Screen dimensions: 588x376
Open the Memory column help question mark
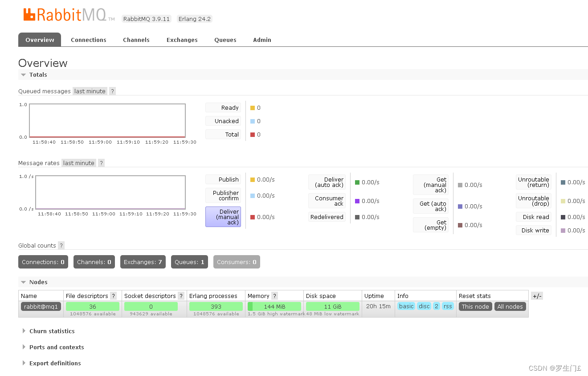pos(275,296)
